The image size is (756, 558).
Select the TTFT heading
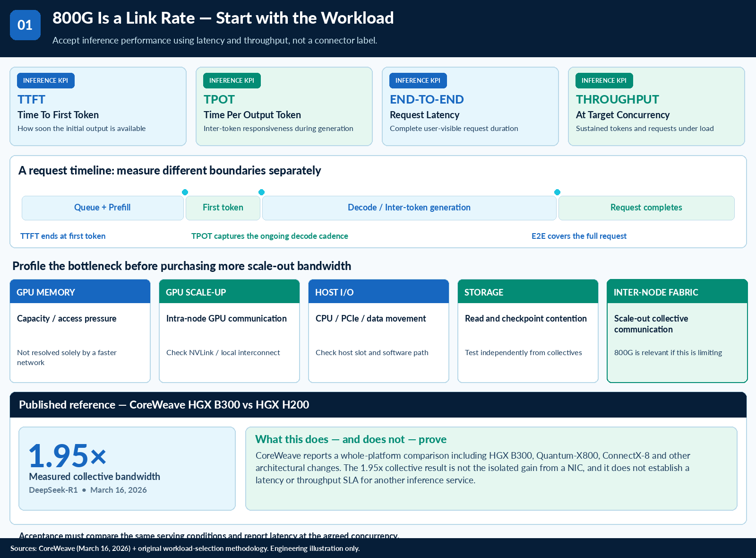click(x=31, y=99)
